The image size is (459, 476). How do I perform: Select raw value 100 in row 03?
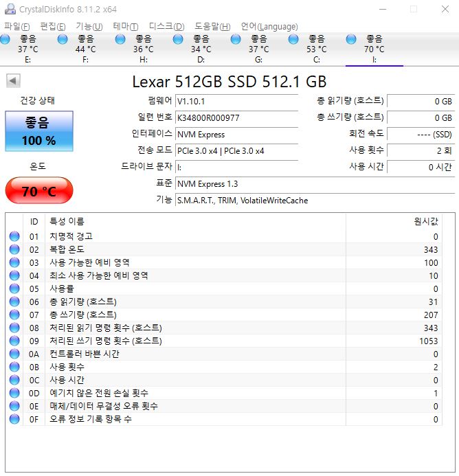point(431,262)
